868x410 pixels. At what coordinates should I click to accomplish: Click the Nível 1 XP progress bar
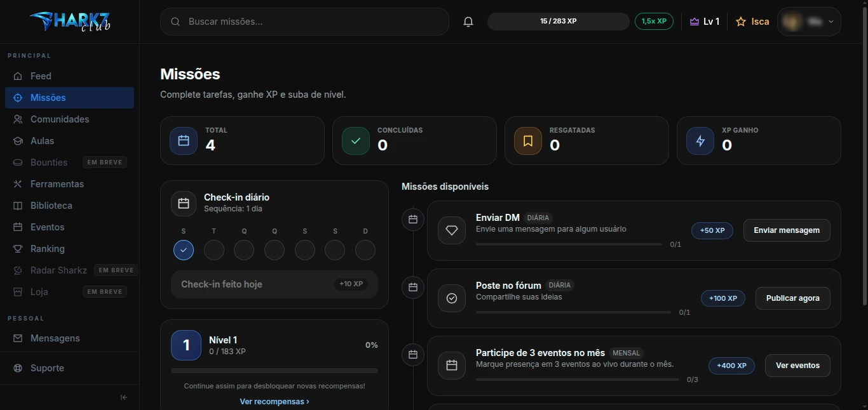[275, 371]
